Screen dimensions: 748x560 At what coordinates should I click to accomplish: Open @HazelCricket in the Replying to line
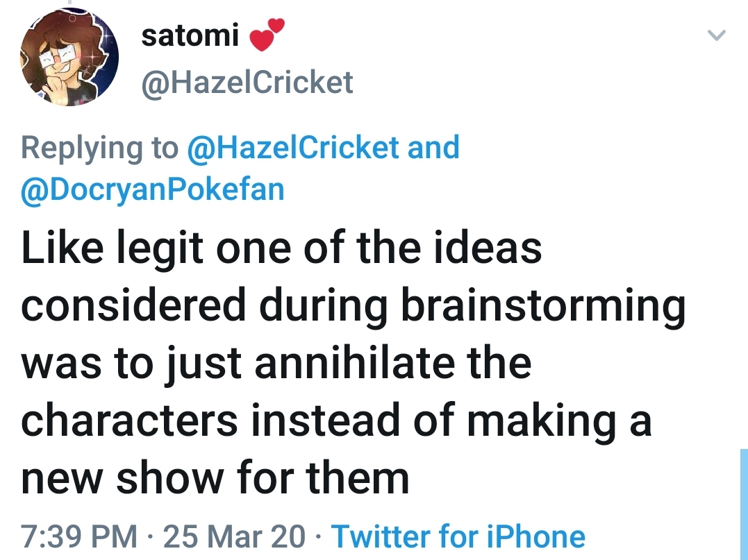(294, 147)
